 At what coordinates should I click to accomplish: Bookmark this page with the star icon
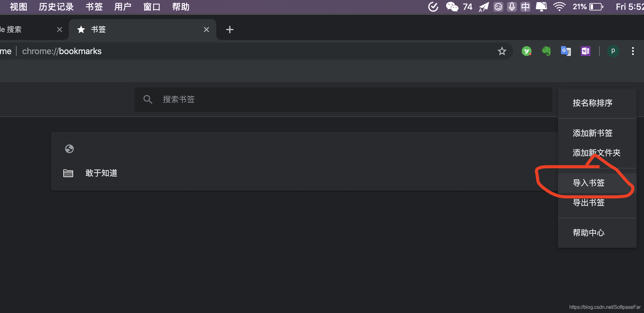(502, 51)
